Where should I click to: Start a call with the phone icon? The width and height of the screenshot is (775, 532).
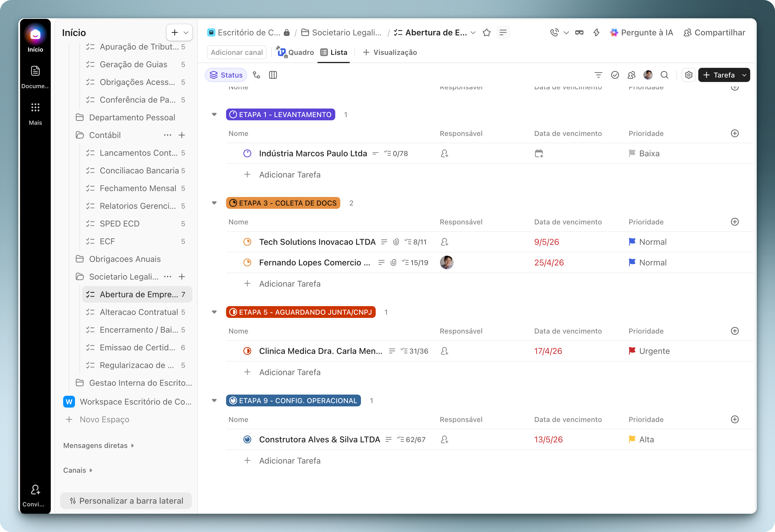(554, 33)
